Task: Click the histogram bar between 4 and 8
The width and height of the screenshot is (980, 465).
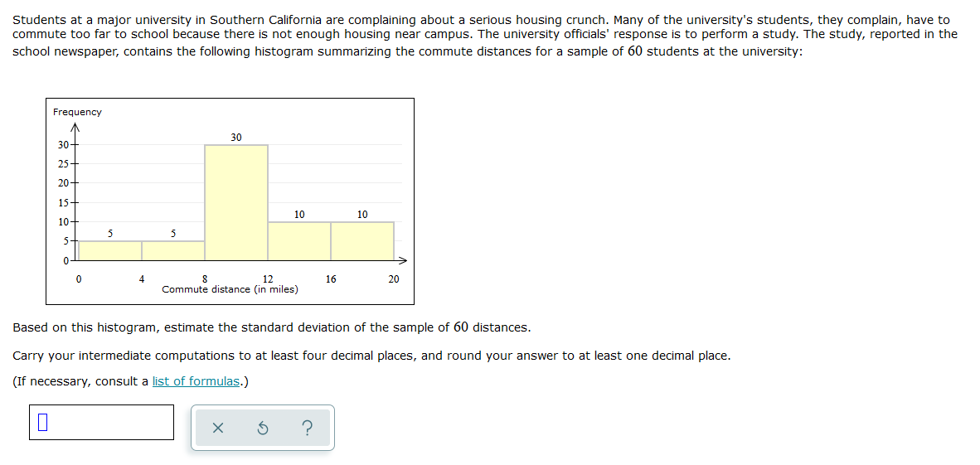Action: tap(173, 250)
